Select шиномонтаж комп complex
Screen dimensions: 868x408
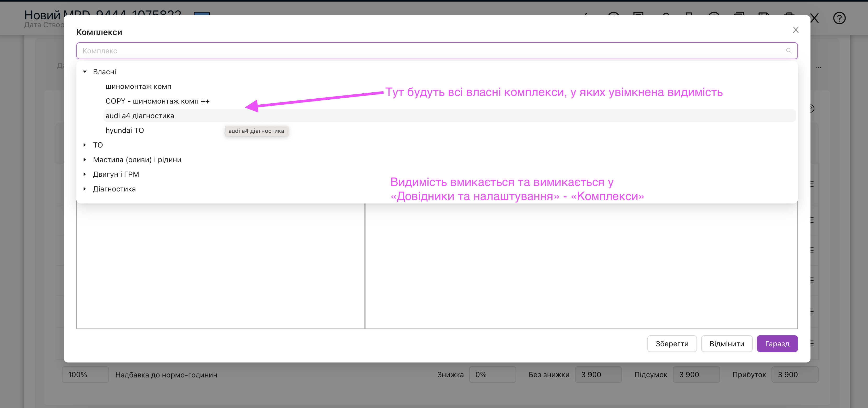(x=139, y=86)
